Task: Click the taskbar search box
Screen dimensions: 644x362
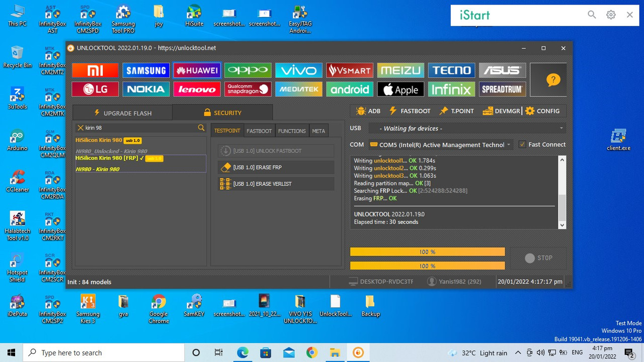Action: point(104,352)
